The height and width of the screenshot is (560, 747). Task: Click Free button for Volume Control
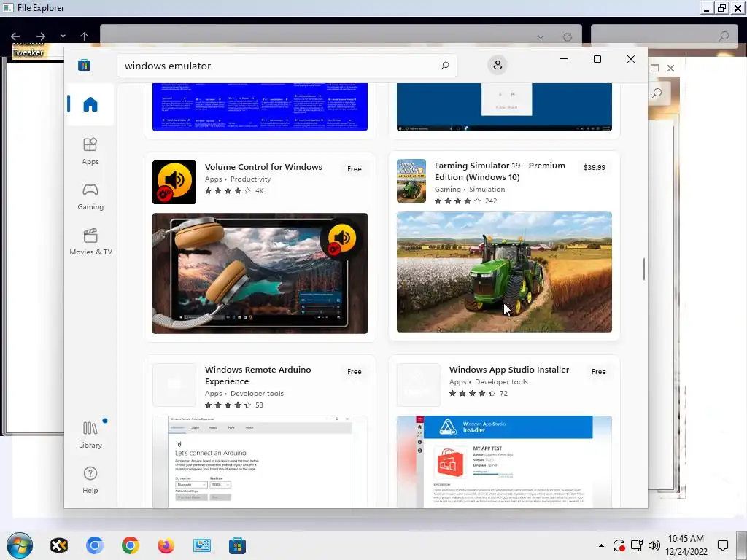click(x=355, y=169)
